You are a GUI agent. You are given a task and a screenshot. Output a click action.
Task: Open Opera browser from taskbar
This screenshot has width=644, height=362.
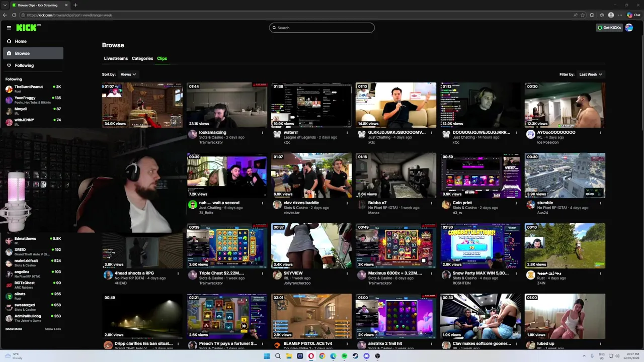pyautogui.click(x=311, y=356)
